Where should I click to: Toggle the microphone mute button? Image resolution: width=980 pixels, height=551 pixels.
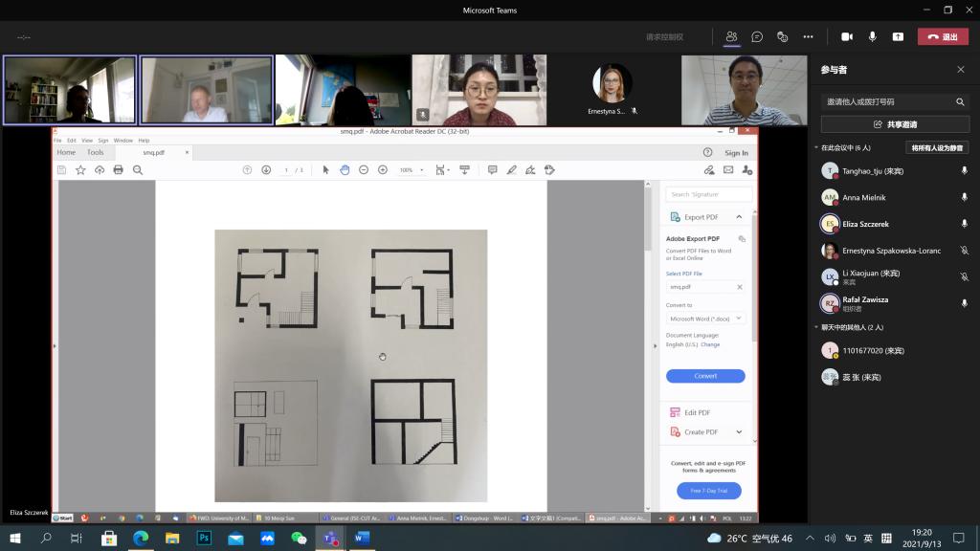872,36
